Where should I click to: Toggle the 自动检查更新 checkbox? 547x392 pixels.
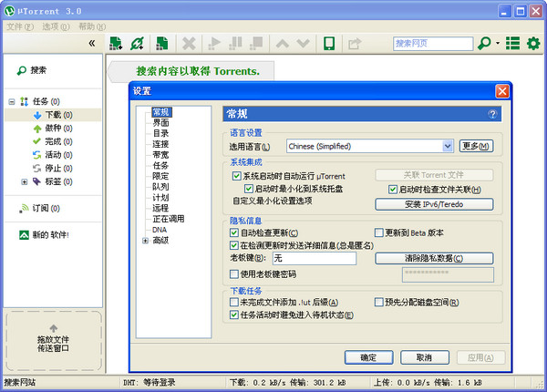(x=236, y=232)
